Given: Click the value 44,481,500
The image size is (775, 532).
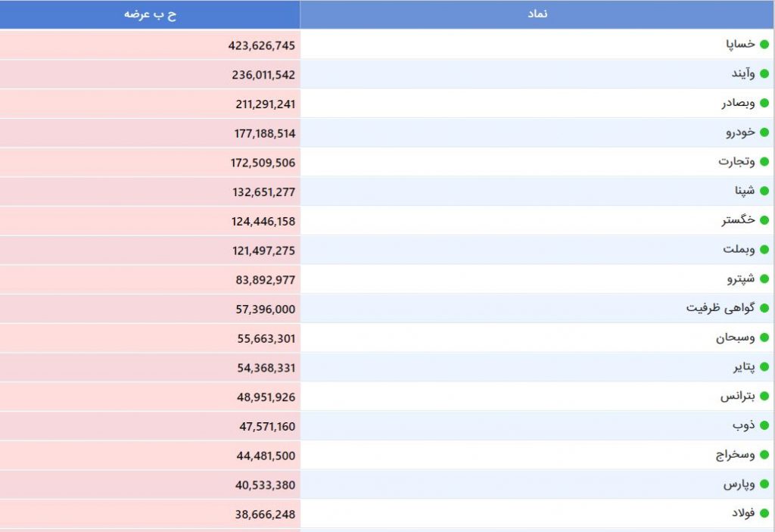Looking at the screenshot, I should (x=266, y=456).
